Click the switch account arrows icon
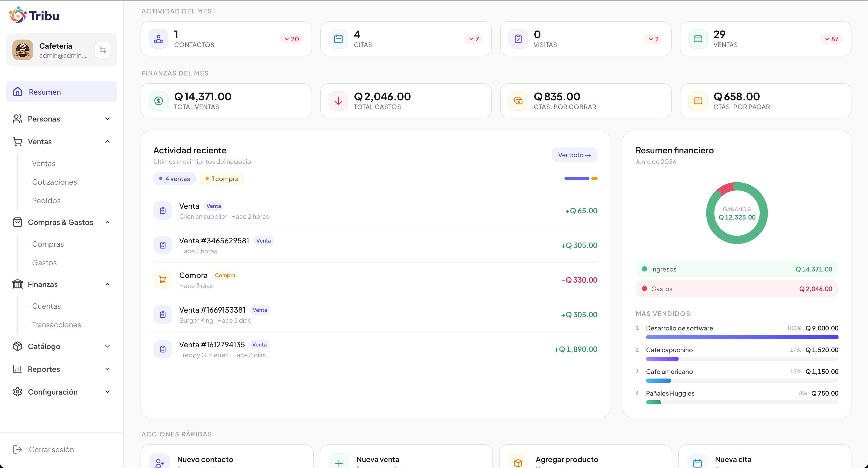Screen dimensions: 868x468 [x=103, y=50]
